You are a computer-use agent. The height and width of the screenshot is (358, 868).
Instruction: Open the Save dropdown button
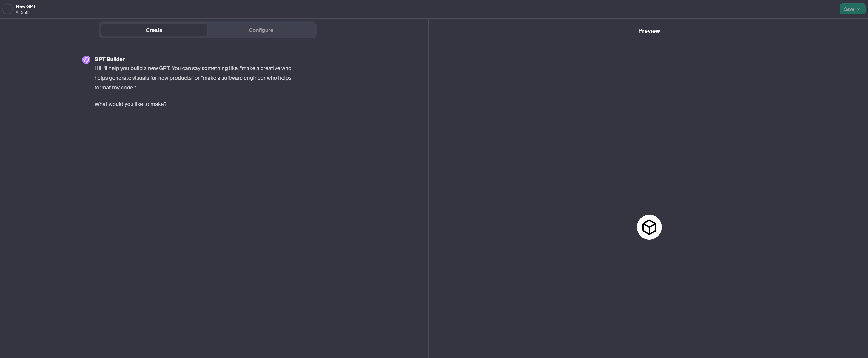point(852,9)
